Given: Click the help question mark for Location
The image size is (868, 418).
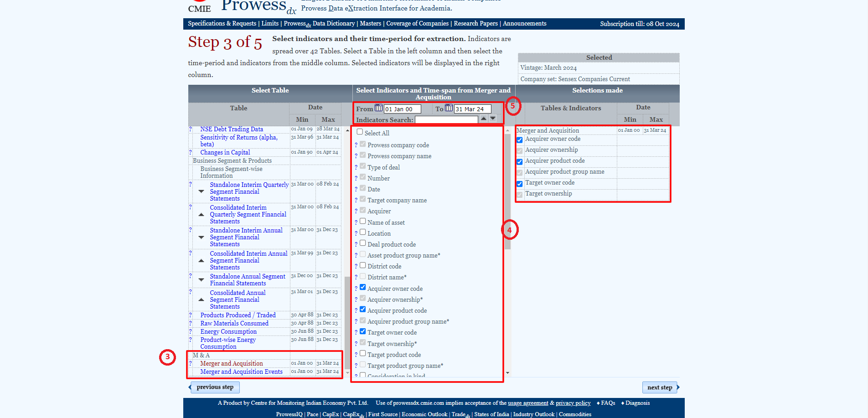Looking at the screenshot, I should point(356,234).
